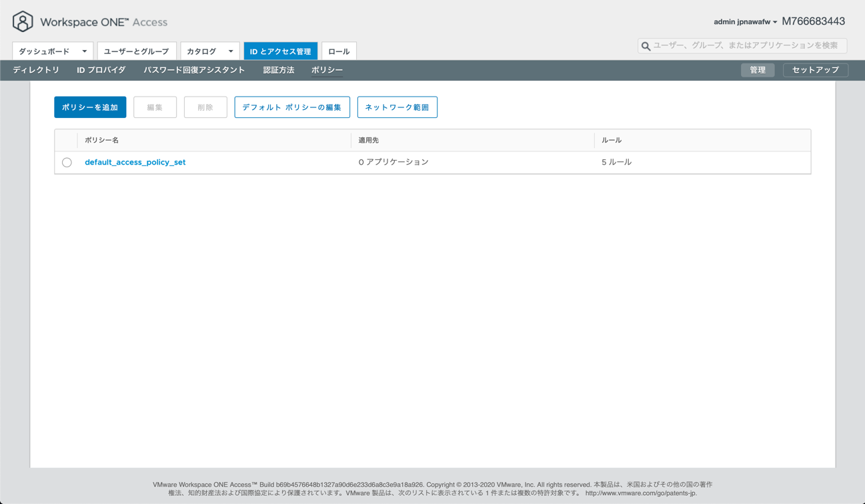The height and width of the screenshot is (504, 865).
Task: Click the ネットワーク範囲 button
Action: pyautogui.click(x=397, y=107)
